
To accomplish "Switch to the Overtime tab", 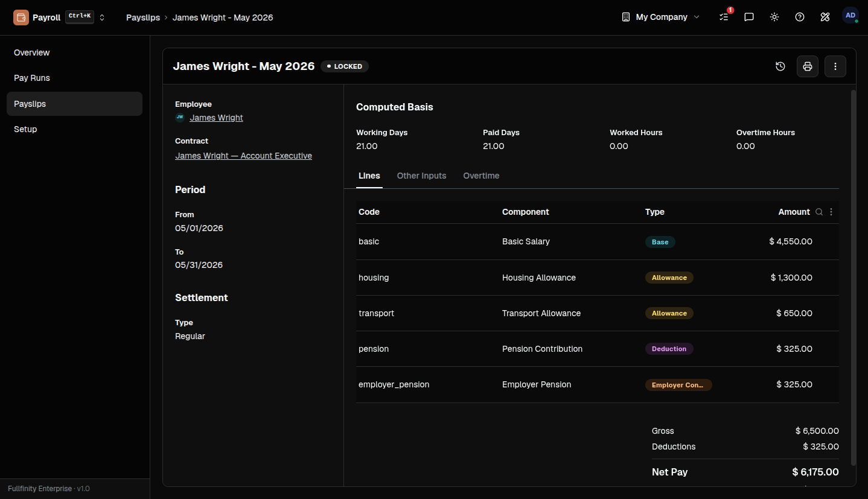I will [x=481, y=176].
